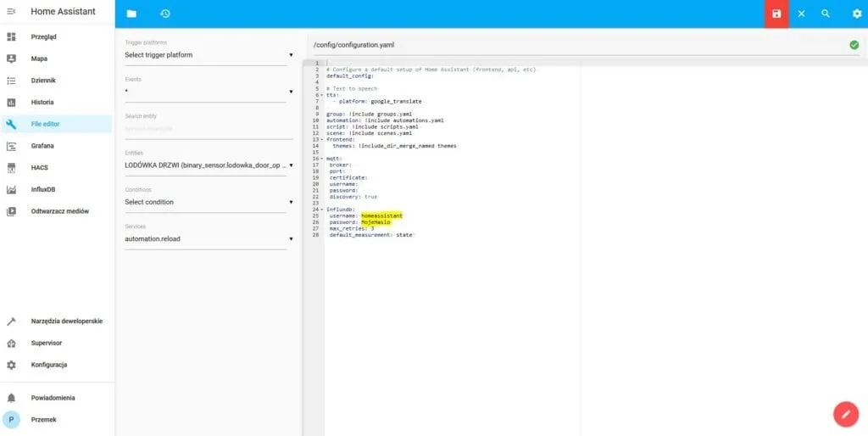
Task: Click the max_retries: 3 line
Action: [352, 228]
